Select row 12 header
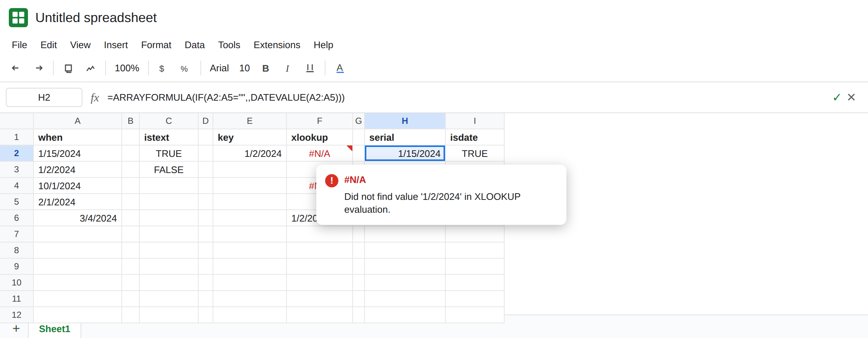The image size is (868, 338). pos(17,315)
